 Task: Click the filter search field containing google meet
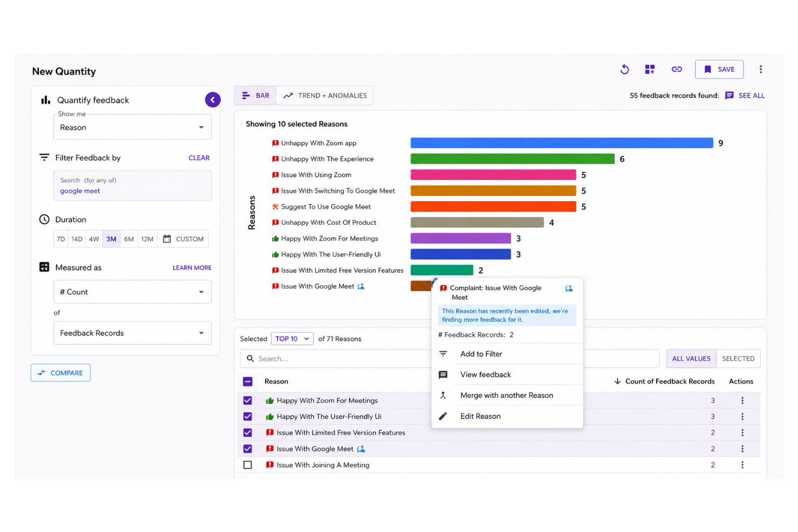click(x=133, y=185)
